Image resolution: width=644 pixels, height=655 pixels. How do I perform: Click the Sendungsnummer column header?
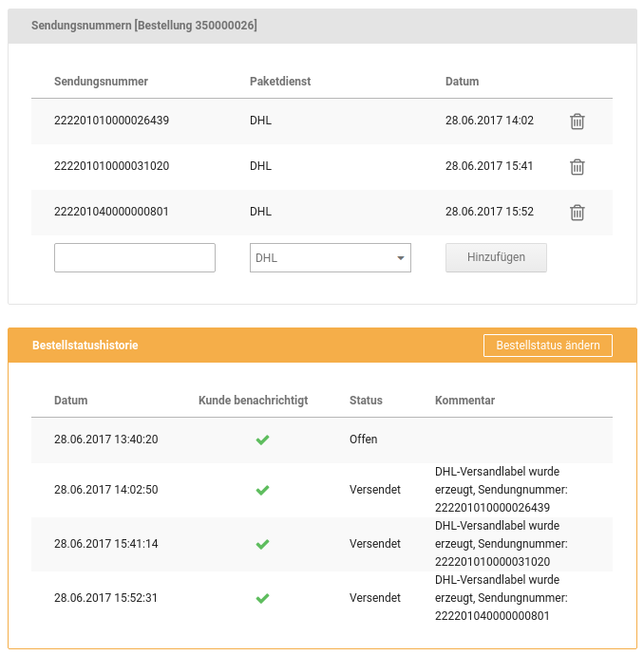(x=101, y=82)
